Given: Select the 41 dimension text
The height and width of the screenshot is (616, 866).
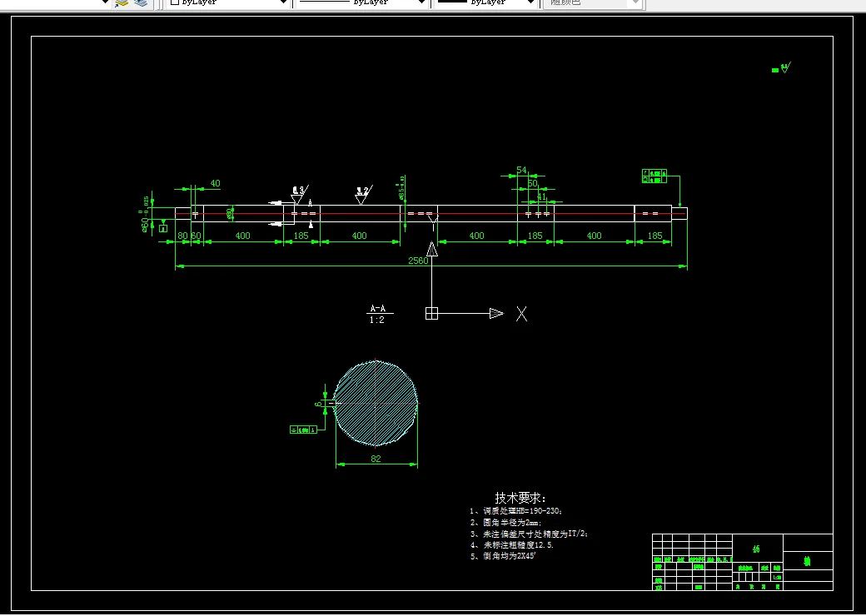Looking at the screenshot, I should (x=541, y=196).
